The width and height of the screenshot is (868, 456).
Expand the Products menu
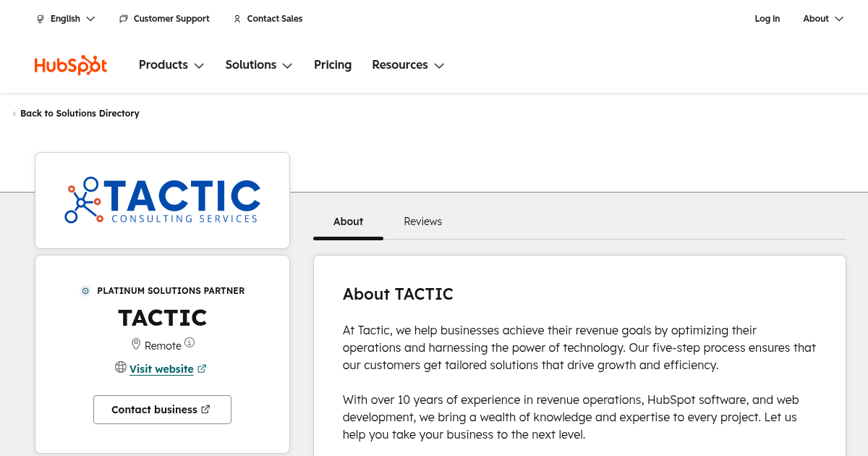coord(171,65)
